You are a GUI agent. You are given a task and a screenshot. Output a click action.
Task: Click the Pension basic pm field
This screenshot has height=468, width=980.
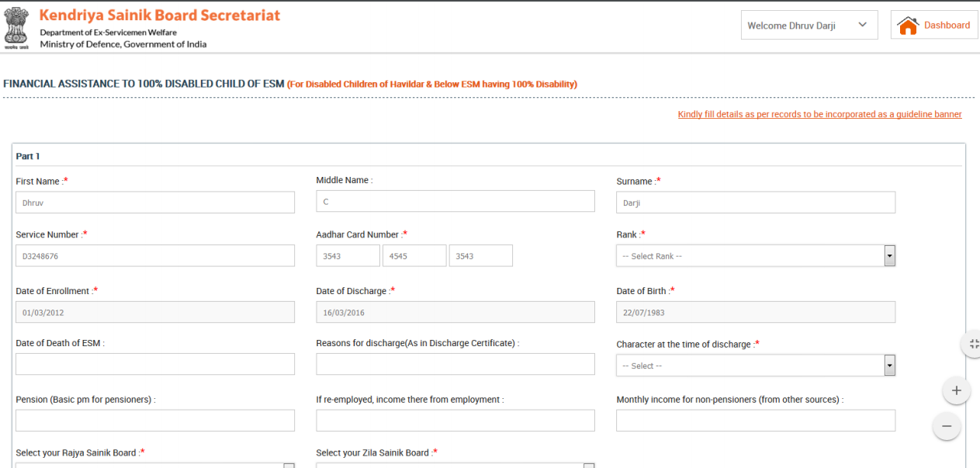pyautogui.click(x=154, y=420)
